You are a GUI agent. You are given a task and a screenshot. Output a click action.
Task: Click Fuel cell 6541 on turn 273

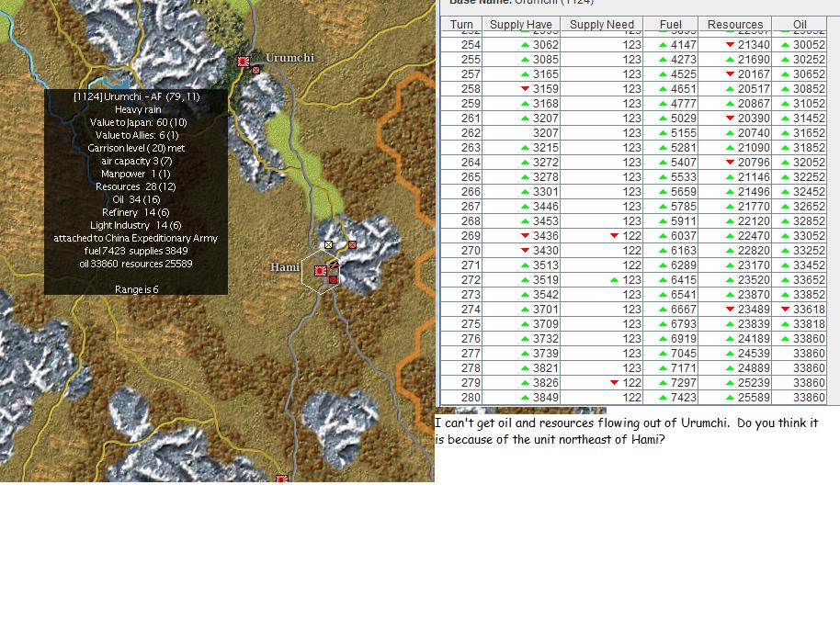coord(671,295)
